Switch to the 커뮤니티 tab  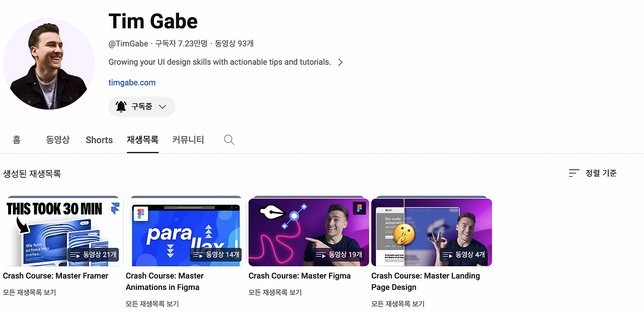click(x=188, y=140)
